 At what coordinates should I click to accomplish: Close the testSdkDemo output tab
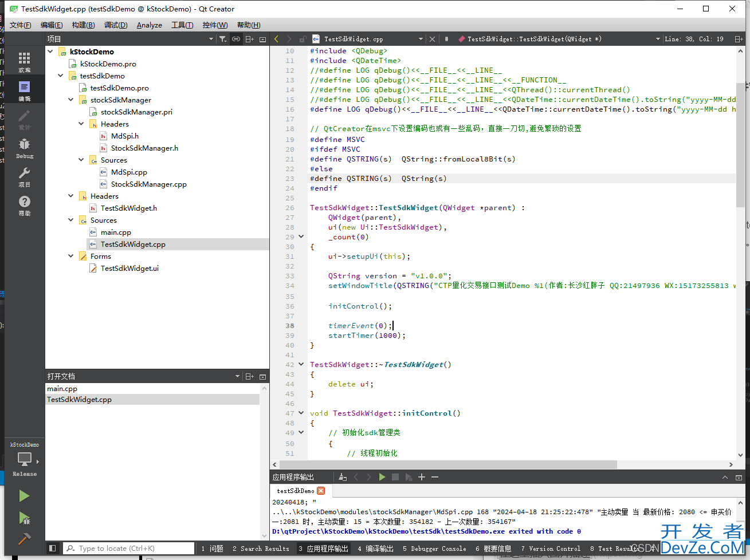321,491
